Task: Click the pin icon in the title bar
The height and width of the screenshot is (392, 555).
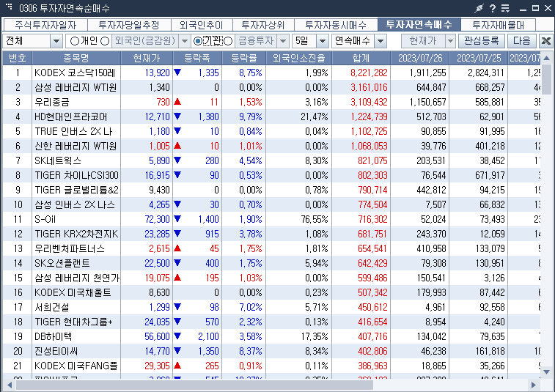Action: [479, 8]
